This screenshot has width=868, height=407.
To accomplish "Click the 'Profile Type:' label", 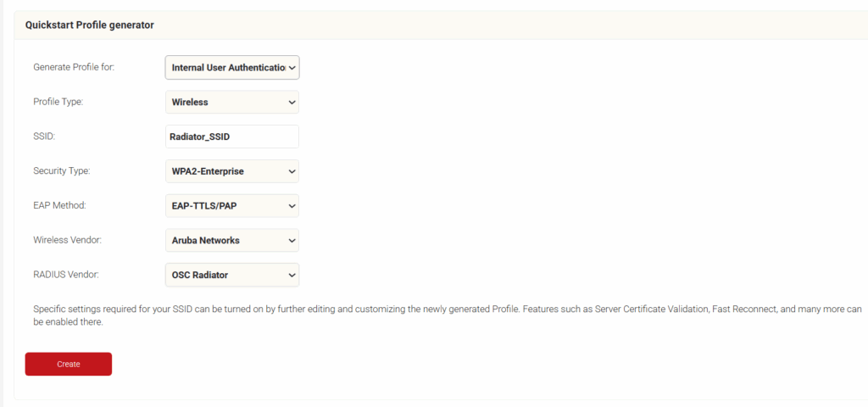I will tap(58, 103).
